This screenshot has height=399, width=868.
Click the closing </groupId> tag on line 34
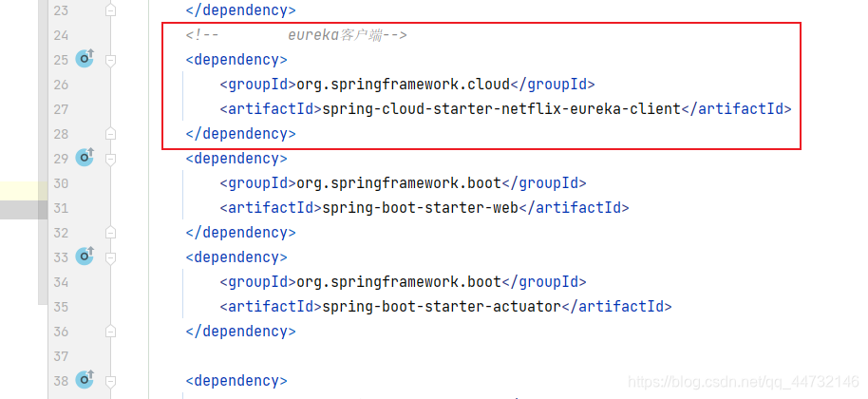pos(543,282)
